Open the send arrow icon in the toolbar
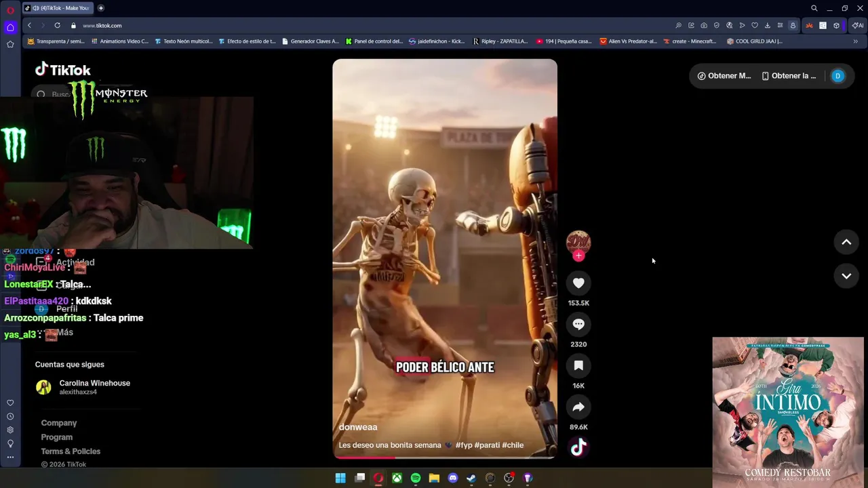Viewport: 868px width, 488px height. [x=742, y=25]
